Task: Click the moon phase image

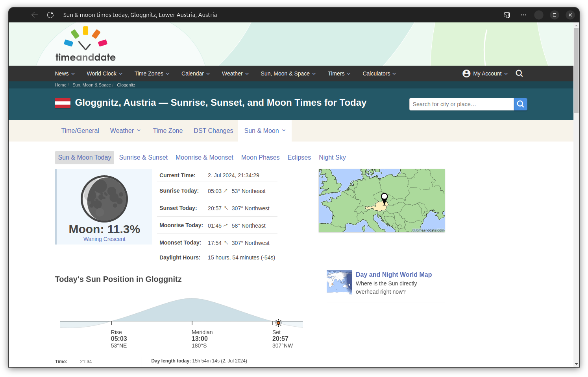Action: click(x=104, y=199)
